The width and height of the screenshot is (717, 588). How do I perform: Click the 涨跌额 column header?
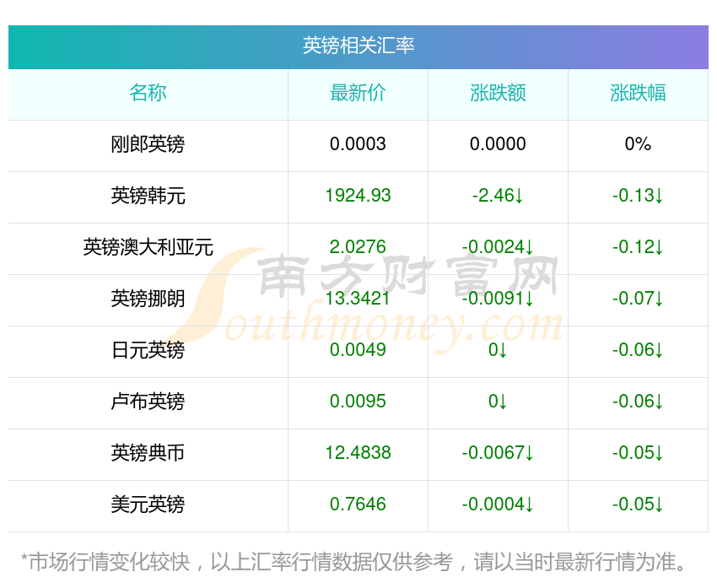pos(498,93)
